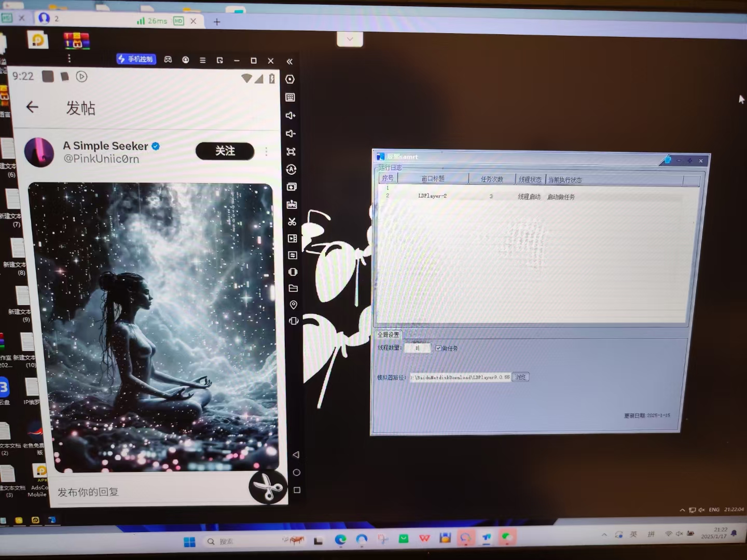This screenshot has height=560, width=747.
Task: Open the gamepad keymapping icon in emulator title bar
Action: (x=168, y=60)
